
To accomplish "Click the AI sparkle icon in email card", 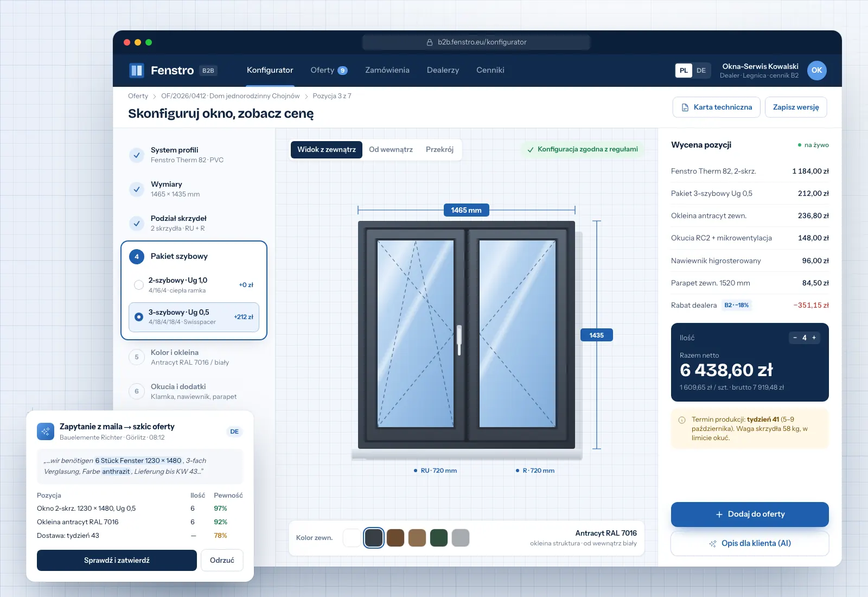I will pyautogui.click(x=46, y=431).
